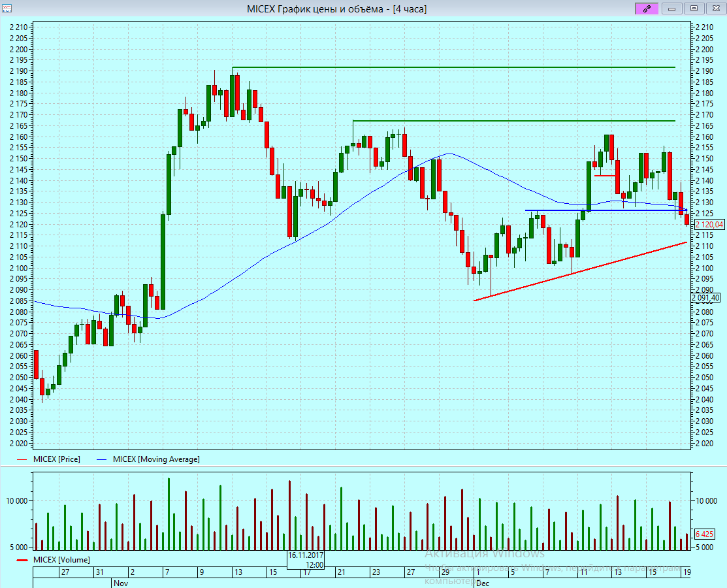The height and width of the screenshot is (588, 727).
Task: Click the current price label 2 120,04
Action: tap(709, 225)
